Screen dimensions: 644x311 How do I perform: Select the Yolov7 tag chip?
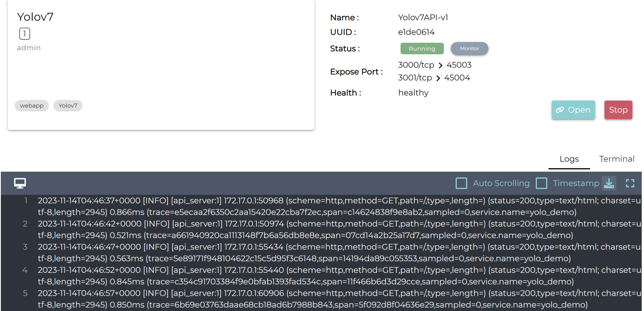tap(68, 106)
